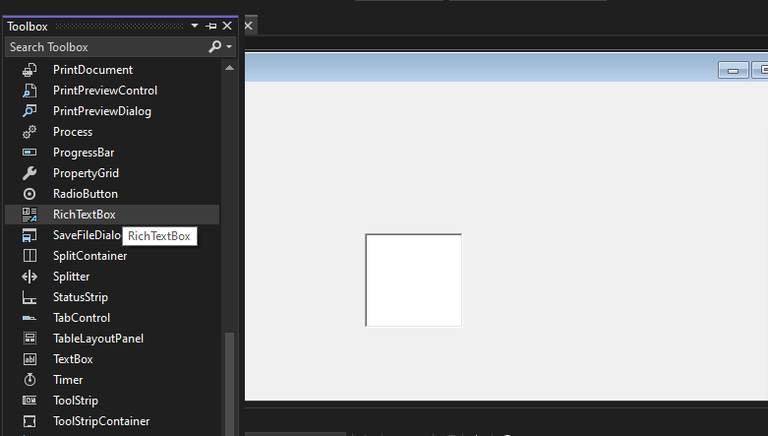Open the search options dropdown arrow

click(229, 47)
